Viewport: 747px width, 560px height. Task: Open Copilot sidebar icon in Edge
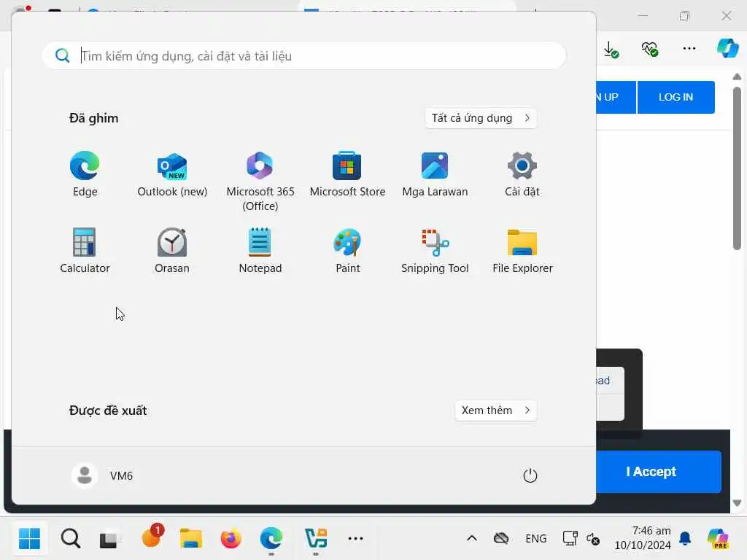click(x=728, y=48)
